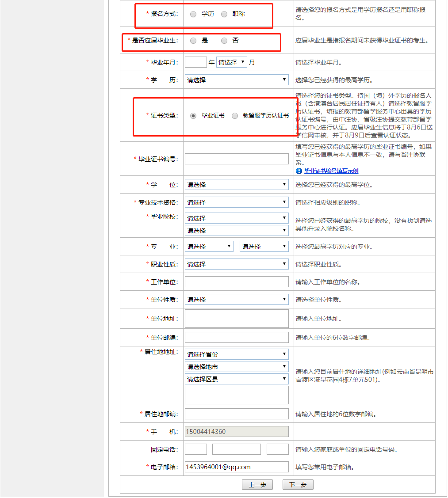The width and height of the screenshot is (448, 498).
Task: Select 教留服学历认证书 as certificate type
Action: pos(234,115)
